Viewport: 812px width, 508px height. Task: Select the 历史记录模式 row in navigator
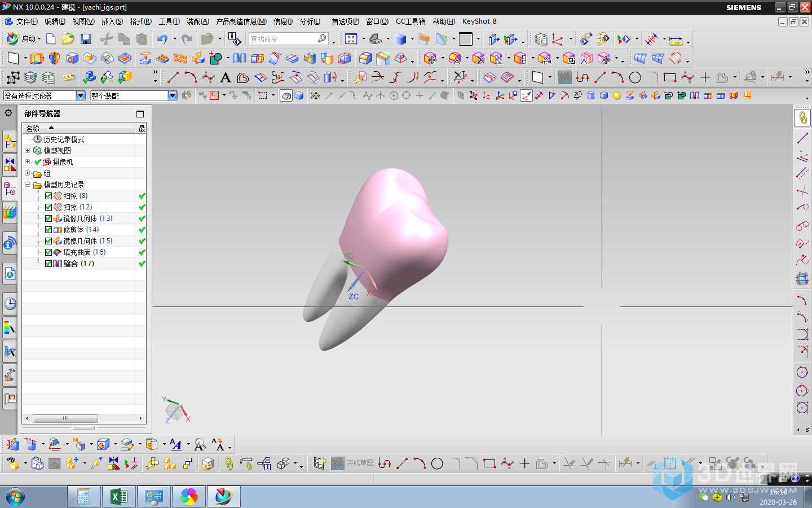[x=64, y=139]
